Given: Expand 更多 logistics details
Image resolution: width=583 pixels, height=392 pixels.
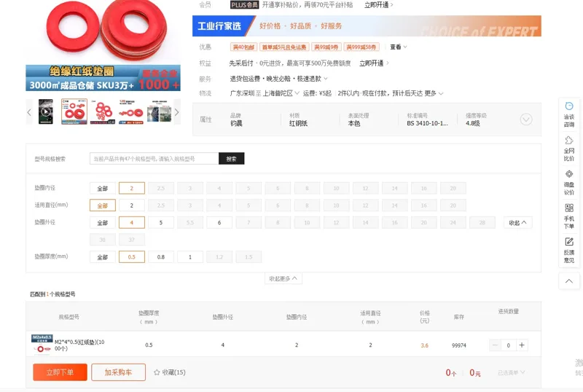Looking at the screenshot, I should click(434, 93).
